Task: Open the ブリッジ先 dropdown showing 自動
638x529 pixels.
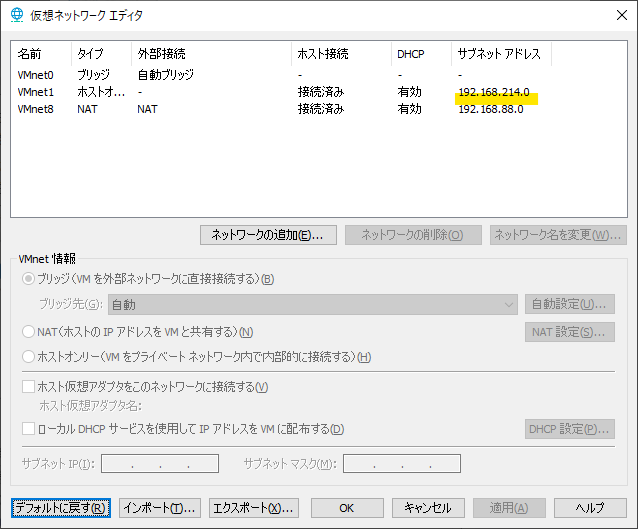Action: (312, 304)
